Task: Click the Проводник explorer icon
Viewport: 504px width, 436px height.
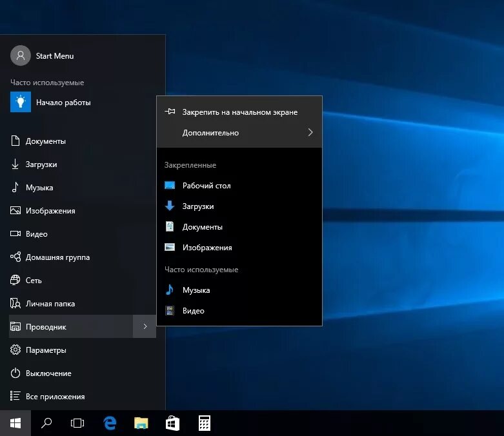Action: pos(15,326)
